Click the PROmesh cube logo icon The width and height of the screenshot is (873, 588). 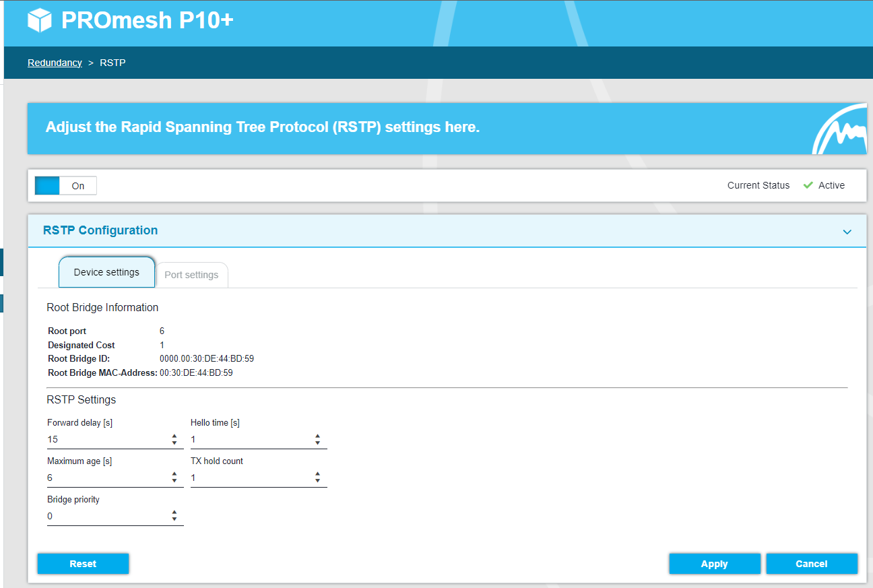click(x=40, y=20)
